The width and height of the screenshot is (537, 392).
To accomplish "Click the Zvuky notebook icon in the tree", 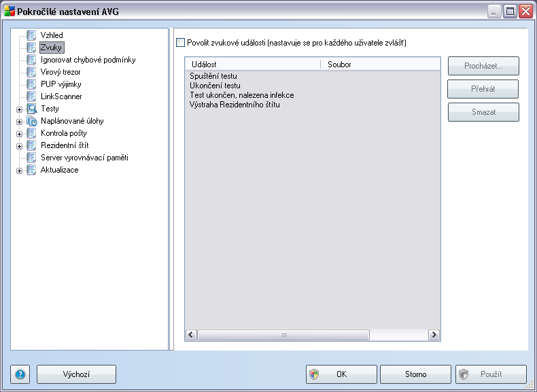I will (x=31, y=48).
